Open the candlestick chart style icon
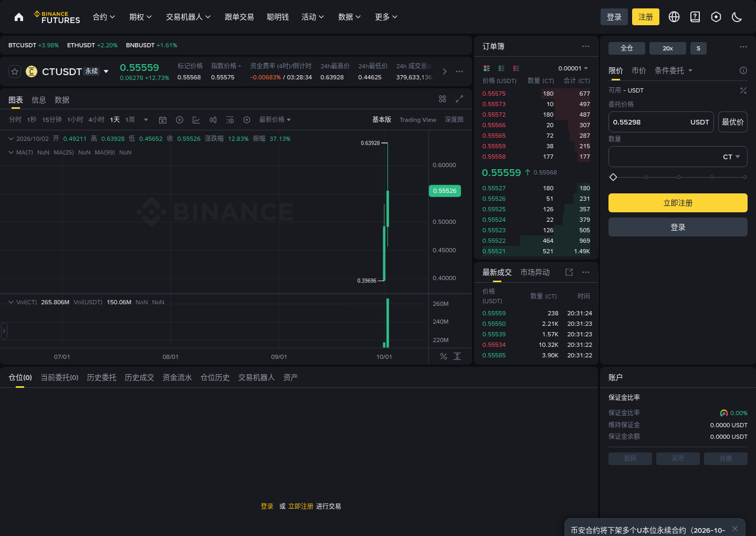The height and width of the screenshot is (536, 756). (213, 120)
